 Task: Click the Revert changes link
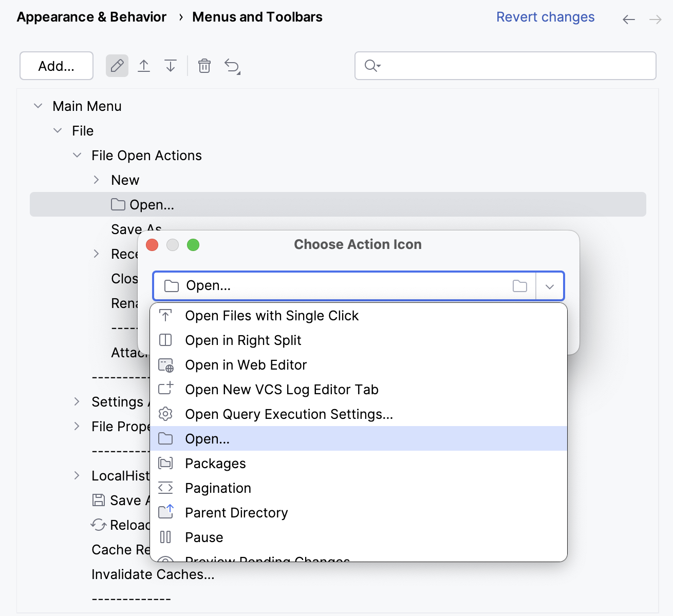pos(545,17)
